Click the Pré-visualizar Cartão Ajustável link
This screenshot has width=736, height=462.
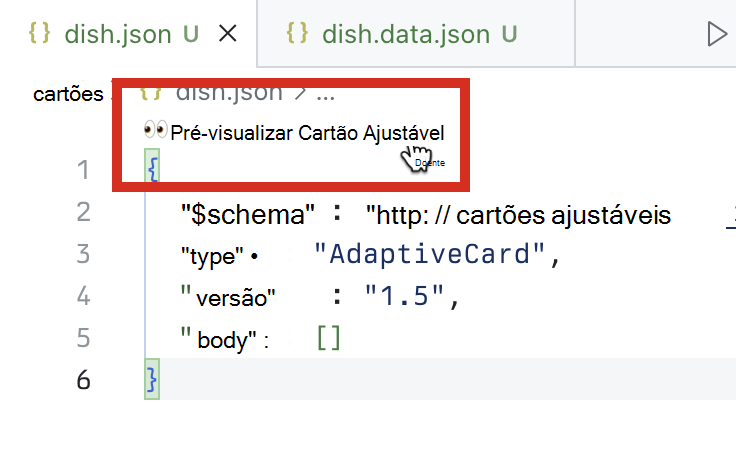pyautogui.click(x=307, y=133)
